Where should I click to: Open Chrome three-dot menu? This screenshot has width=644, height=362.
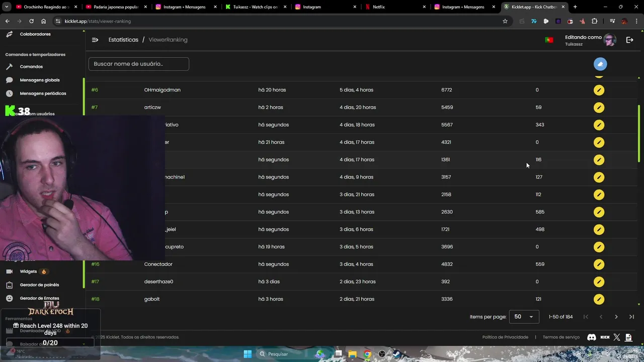[635, 21]
